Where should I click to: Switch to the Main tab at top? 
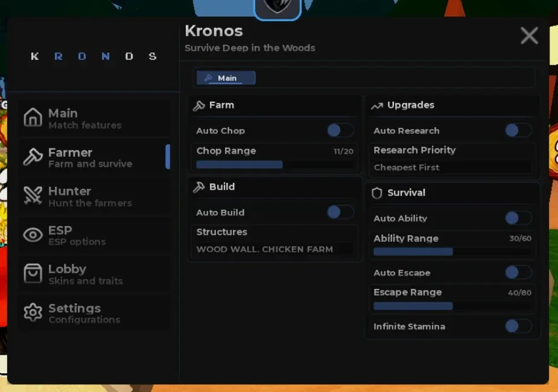226,78
